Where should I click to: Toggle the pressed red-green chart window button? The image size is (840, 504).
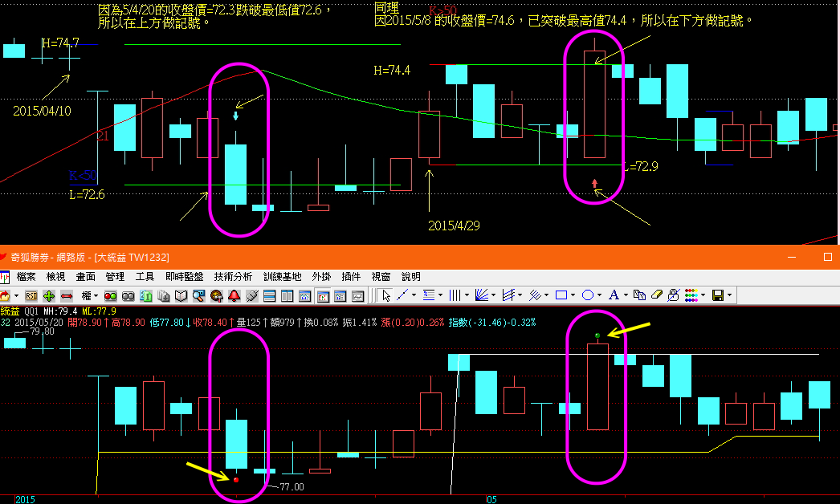coord(323,295)
